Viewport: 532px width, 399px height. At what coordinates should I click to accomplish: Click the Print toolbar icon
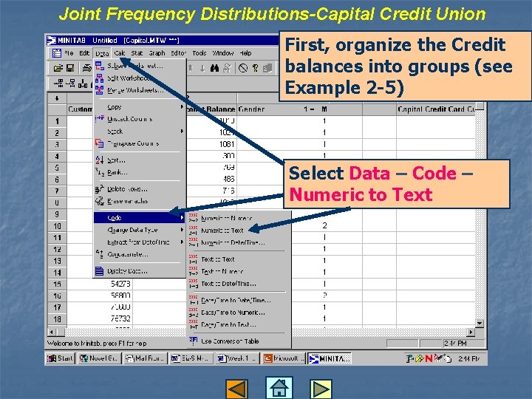[87, 68]
